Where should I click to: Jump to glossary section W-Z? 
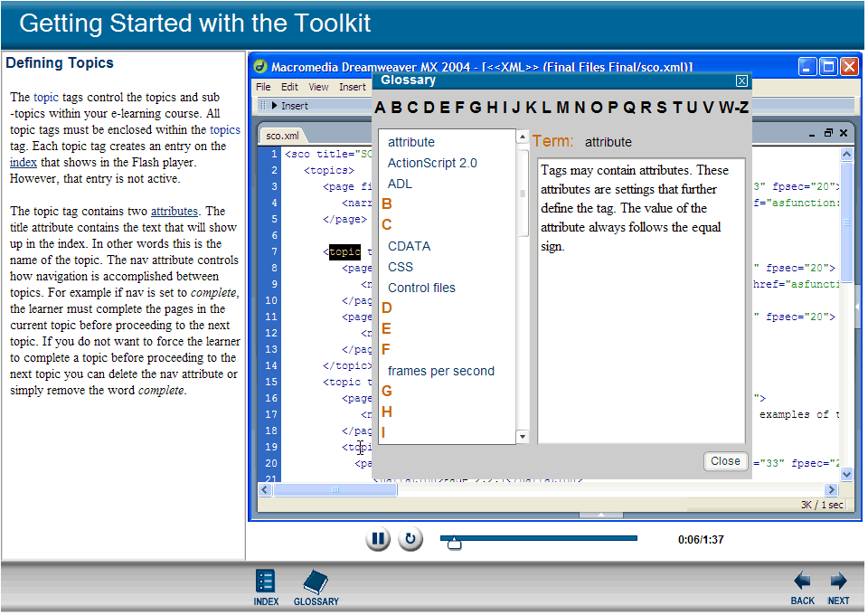click(734, 108)
